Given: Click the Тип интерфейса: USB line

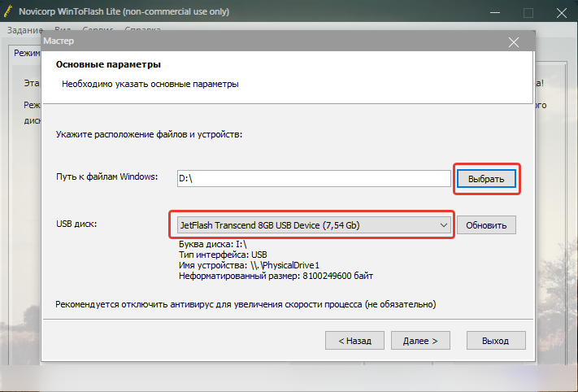Looking at the screenshot, I should pyautogui.click(x=223, y=255).
